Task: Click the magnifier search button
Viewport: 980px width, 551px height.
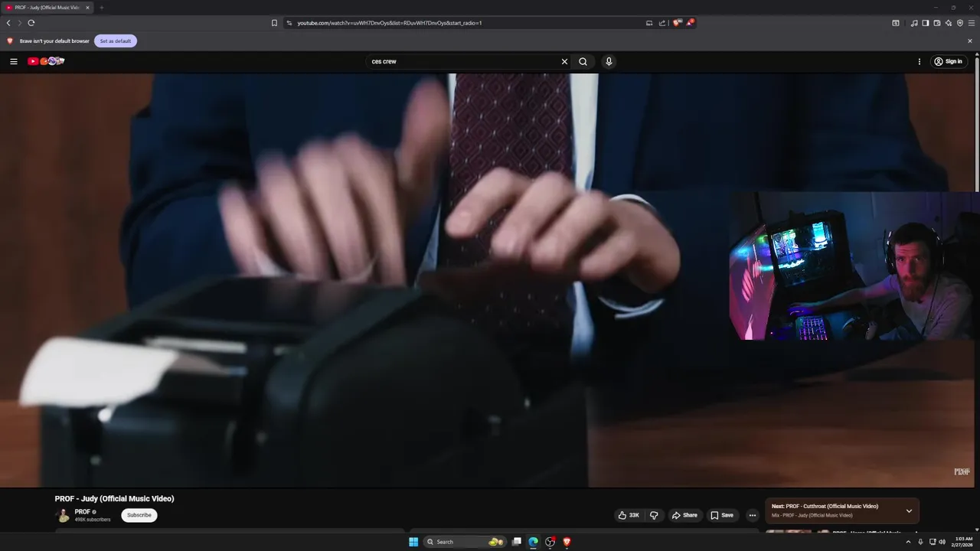Action: 583,61
